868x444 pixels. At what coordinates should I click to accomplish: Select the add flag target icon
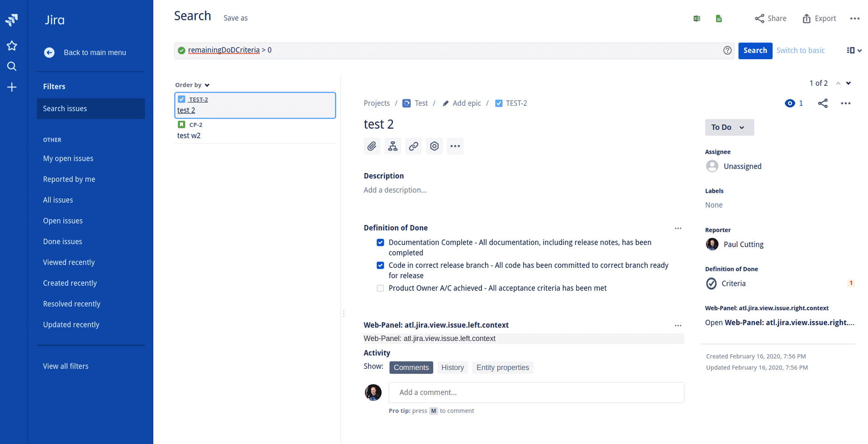click(434, 146)
